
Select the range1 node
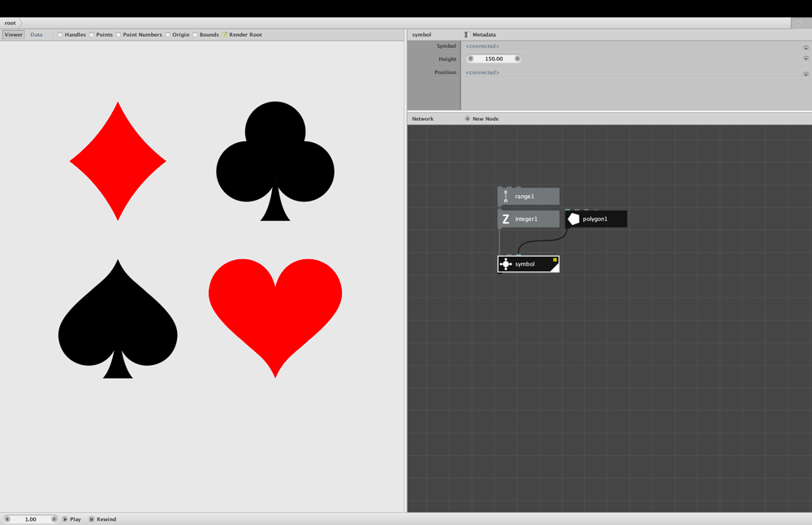529,197
